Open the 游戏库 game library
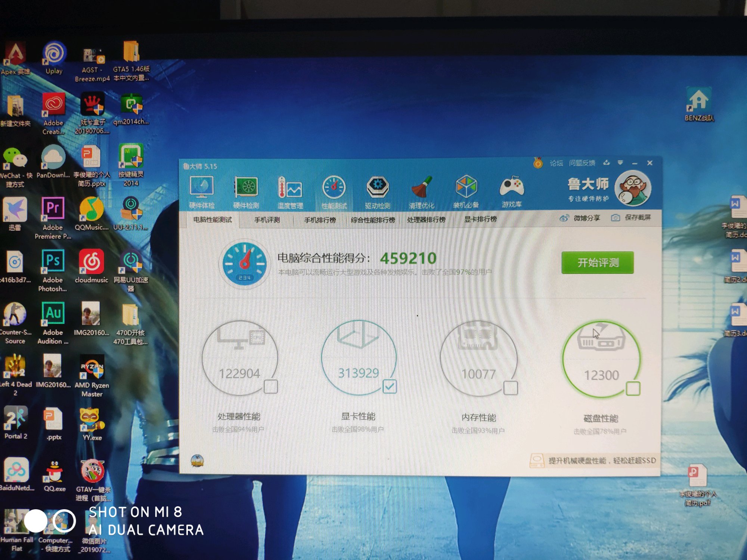Screen dimensions: 747x560 512,192
